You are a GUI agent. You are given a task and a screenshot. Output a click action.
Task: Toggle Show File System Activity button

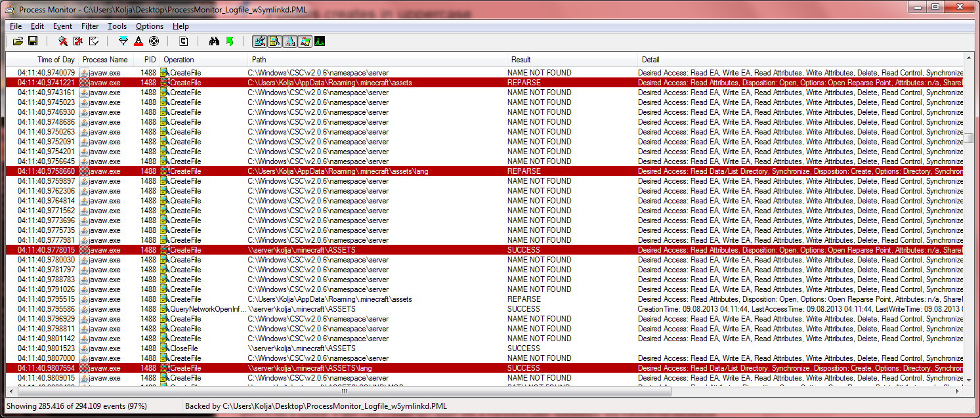pos(274,41)
